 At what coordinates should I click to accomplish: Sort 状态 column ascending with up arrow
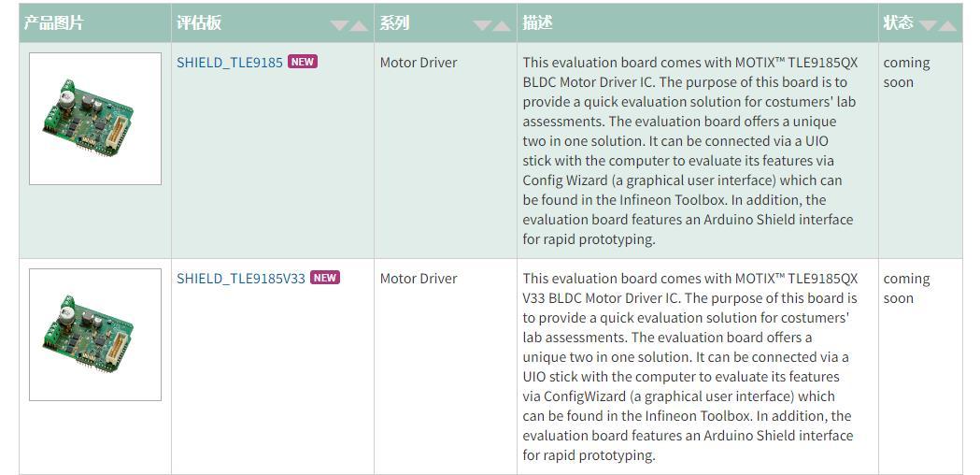pos(947,25)
